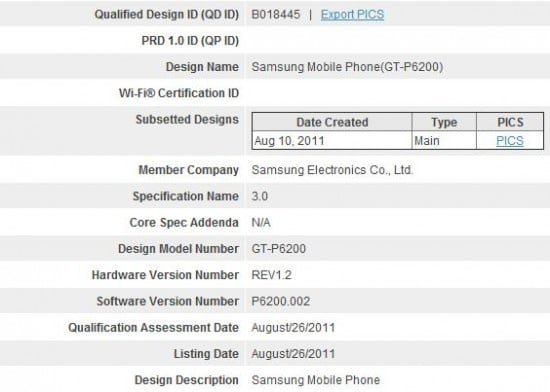Click the Qualification Assessment Date August/26/2011

[x=293, y=327]
